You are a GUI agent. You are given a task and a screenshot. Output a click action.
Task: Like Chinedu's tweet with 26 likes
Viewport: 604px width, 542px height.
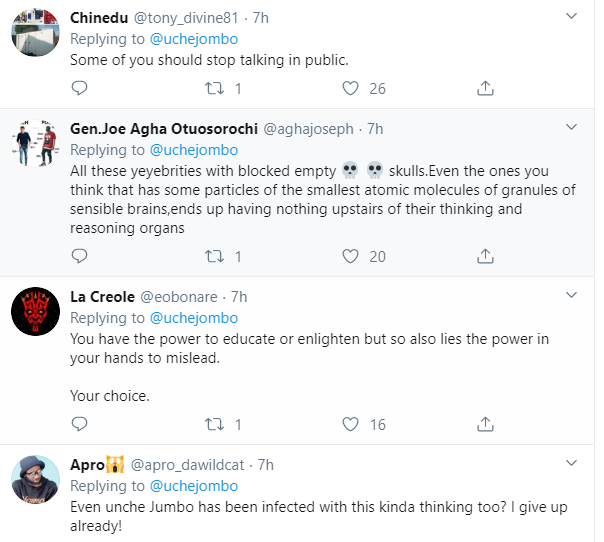[350, 89]
